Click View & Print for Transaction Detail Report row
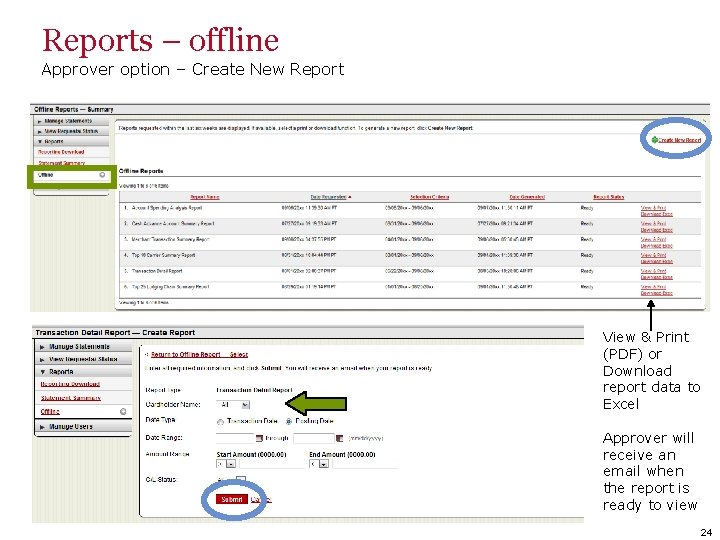This screenshot has width=720, height=540. click(653, 271)
